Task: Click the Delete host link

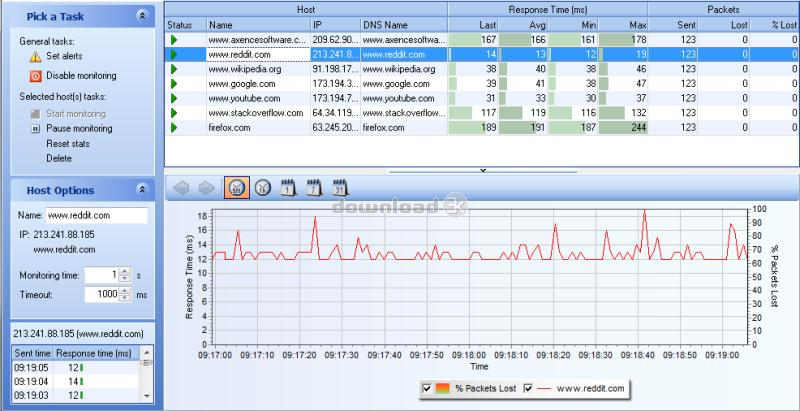Action: (x=59, y=159)
